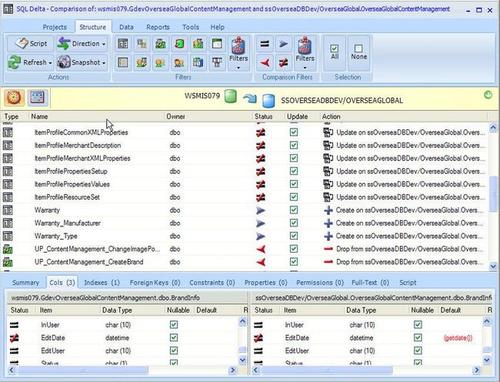Open the Refresh dropdown arrow
Screen dimensions: 500x382
(50, 63)
